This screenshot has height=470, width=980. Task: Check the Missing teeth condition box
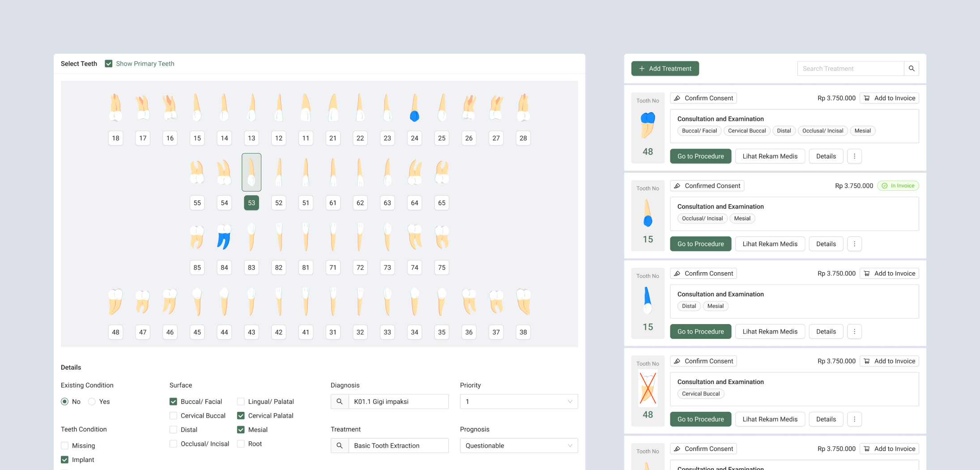pyautogui.click(x=65, y=446)
